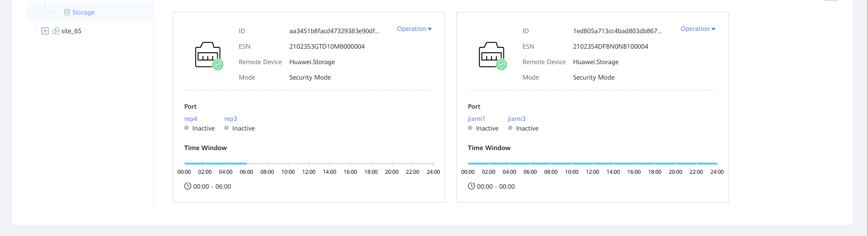
Task: Click truncated ID aa3451b8facd47329383e90df...
Action: tap(334, 31)
